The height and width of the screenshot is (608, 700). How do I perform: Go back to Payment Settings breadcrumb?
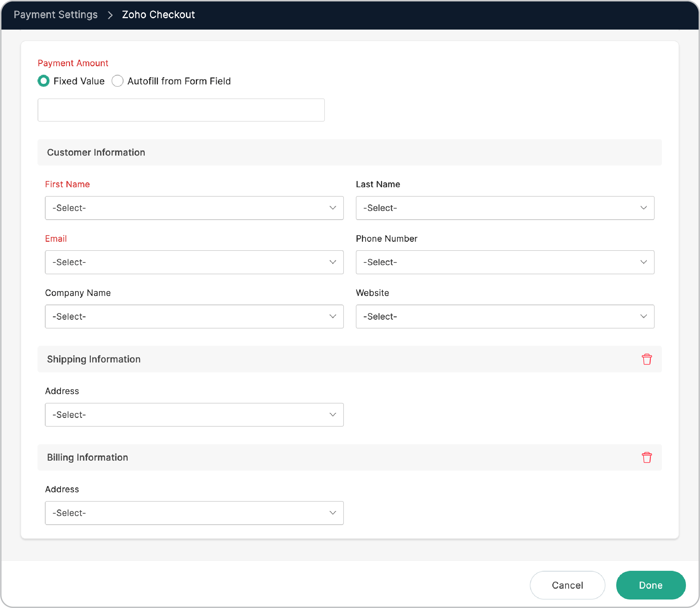tap(56, 15)
